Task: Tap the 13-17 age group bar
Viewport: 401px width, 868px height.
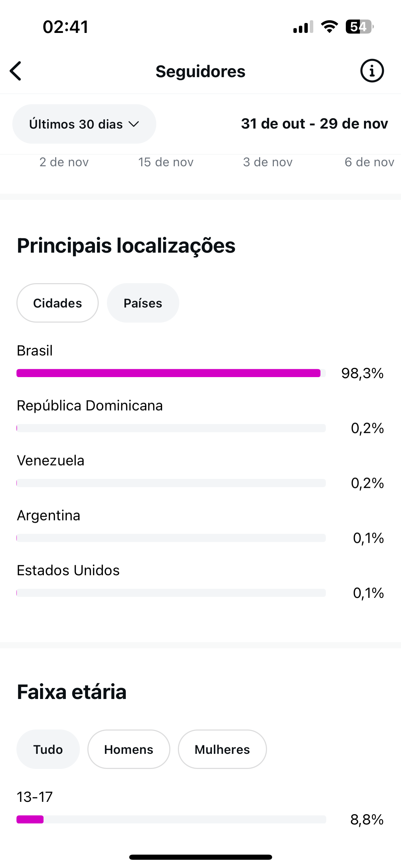Action: 171,819
